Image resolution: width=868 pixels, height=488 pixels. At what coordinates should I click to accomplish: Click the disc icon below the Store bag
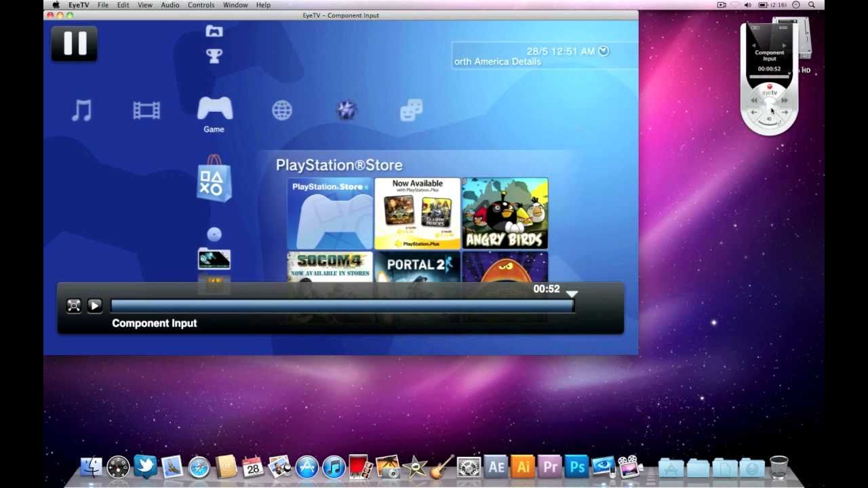pos(214,235)
